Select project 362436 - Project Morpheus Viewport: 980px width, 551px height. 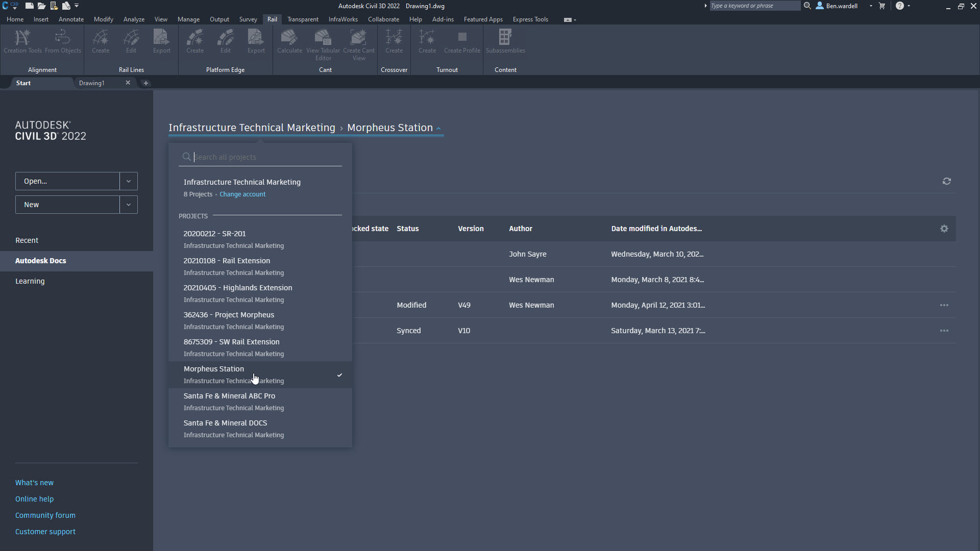coord(260,320)
